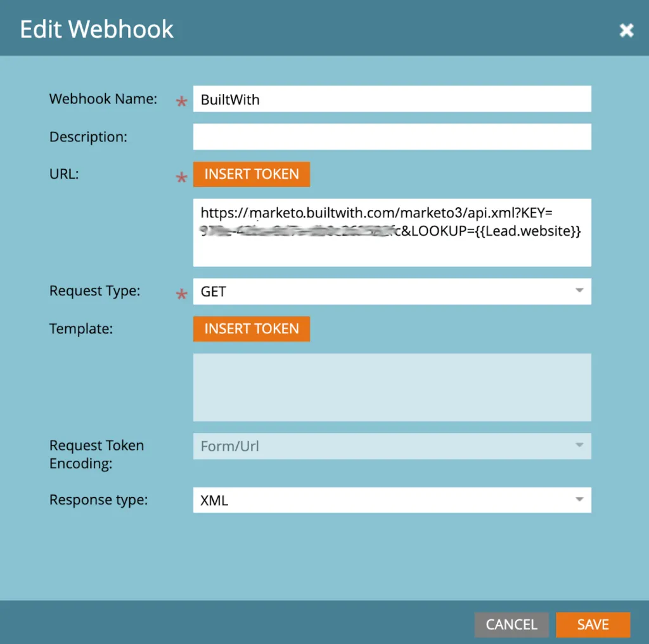Close the Edit Webhook dialog
649x644 pixels.
(626, 30)
